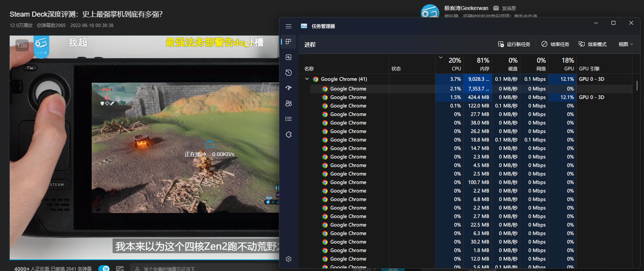Select the Processes page icon in sidebar
Image resolution: width=644 pixels, height=271 pixels.
(289, 42)
